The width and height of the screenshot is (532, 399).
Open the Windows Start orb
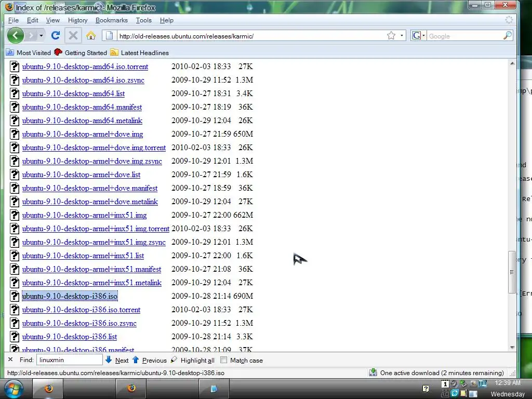coord(13,389)
